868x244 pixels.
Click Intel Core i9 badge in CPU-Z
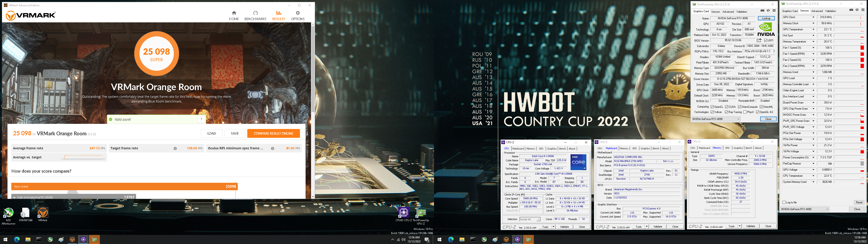[x=578, y=162]
